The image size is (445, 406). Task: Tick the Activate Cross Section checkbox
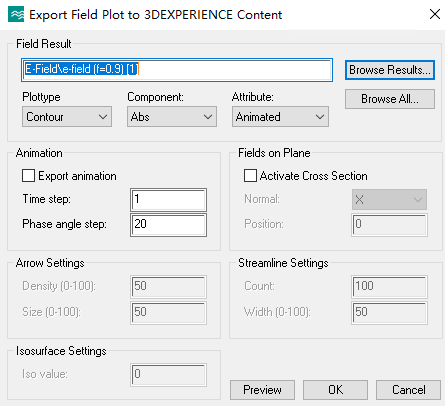tap(250, 176)
